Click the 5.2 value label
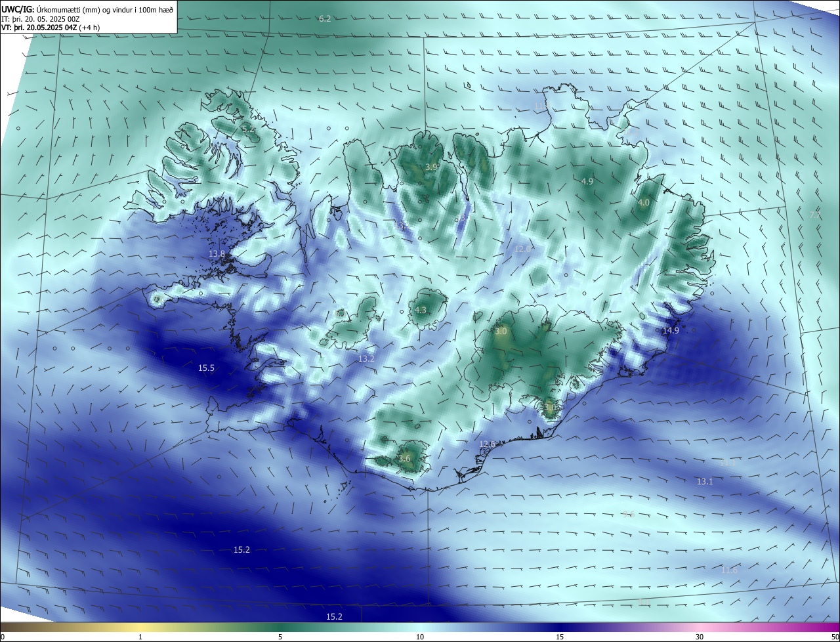840x642 pixels. 248,130
